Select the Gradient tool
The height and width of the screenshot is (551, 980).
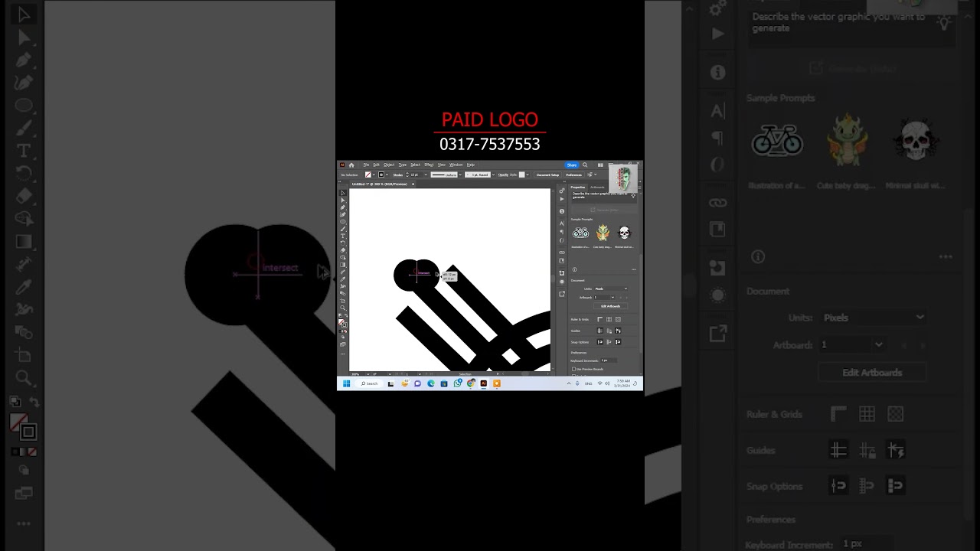(x=343, y=265)
